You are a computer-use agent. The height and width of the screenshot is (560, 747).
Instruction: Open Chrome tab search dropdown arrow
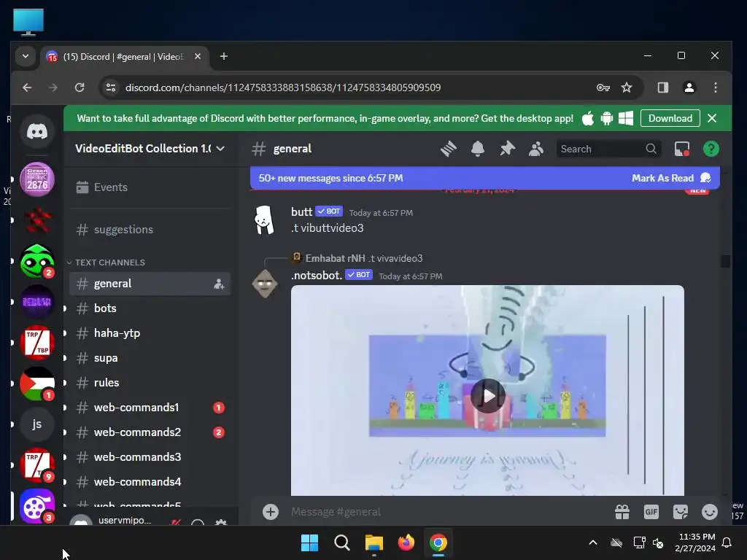pyautogui.click(x=26, y=56)
